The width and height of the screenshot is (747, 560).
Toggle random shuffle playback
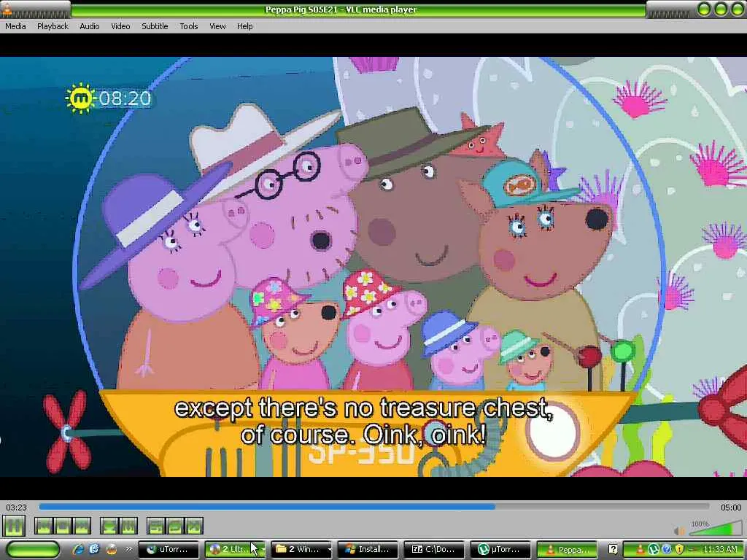click(194, 526)
